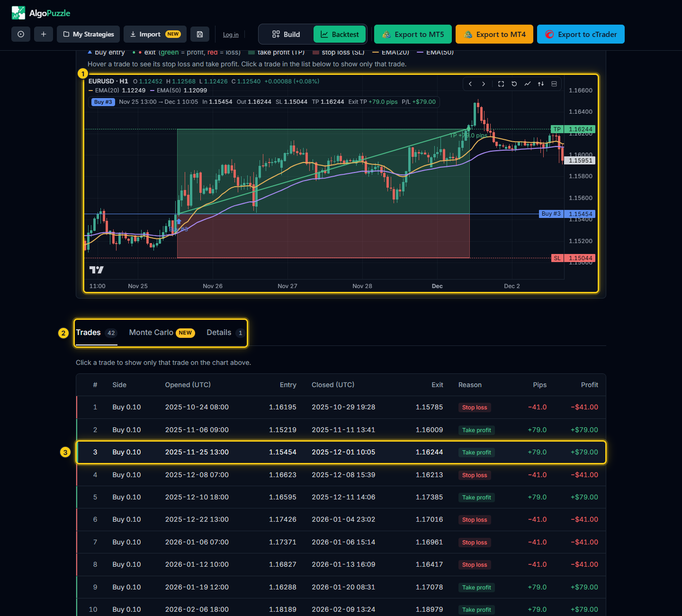Image resolution: width=682 pixels, height=616 pixels.
Task: Export strategy to cTrader
Action: (x=581, y=34)
